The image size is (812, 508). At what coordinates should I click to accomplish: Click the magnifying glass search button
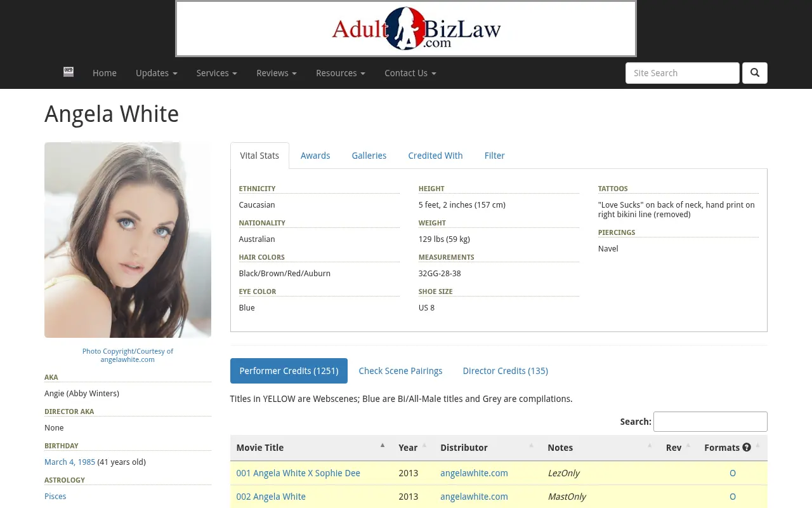coord(755,73)
